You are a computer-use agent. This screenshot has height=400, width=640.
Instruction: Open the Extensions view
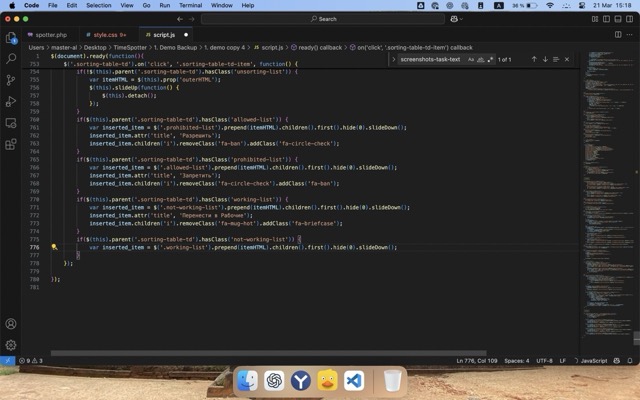(11, 143)
